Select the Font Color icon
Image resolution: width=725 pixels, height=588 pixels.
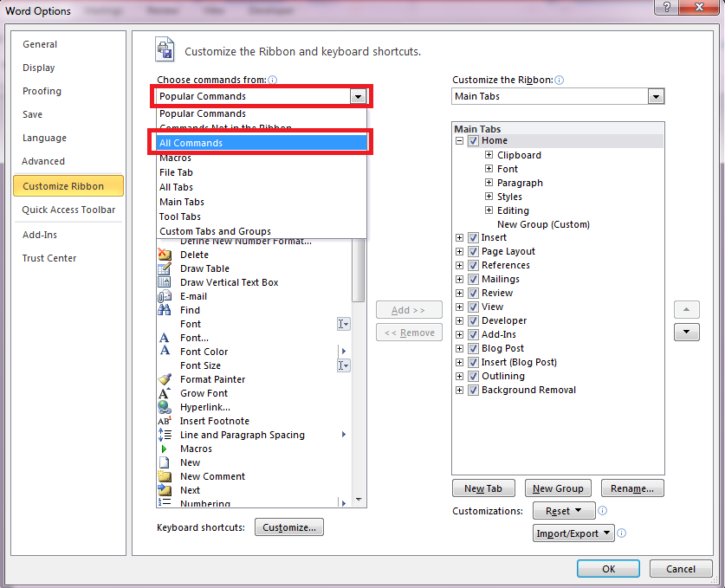165,351
